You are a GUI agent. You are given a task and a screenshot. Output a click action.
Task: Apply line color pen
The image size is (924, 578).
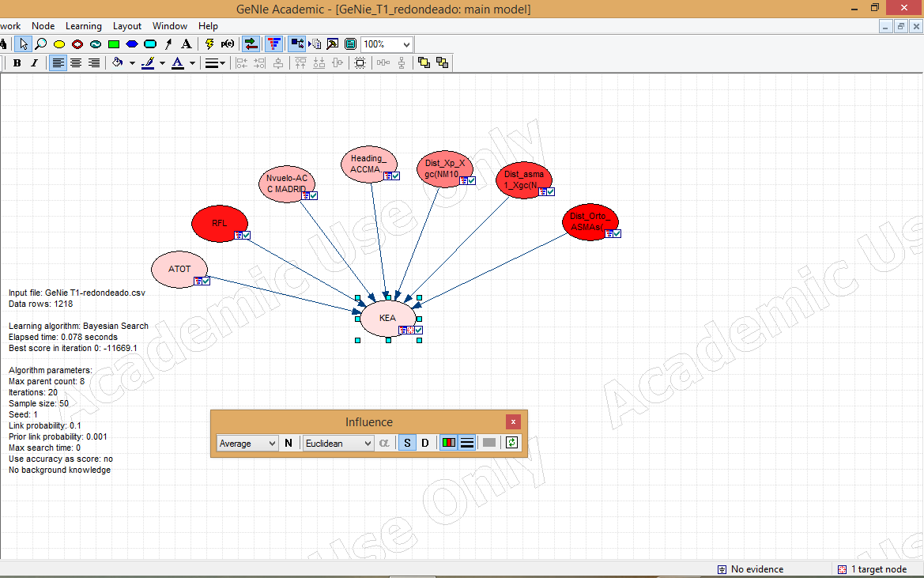coord(148,63)
